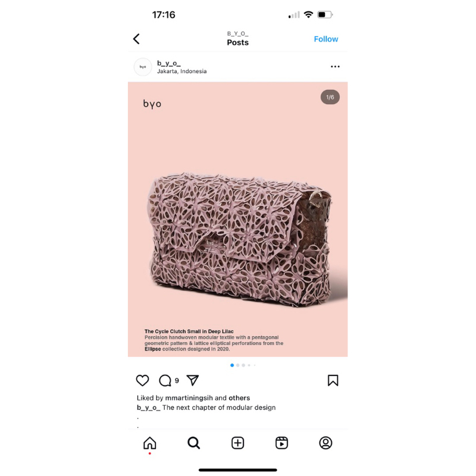
Task: Open three-dot post options menu
Action: pos(335,67)
